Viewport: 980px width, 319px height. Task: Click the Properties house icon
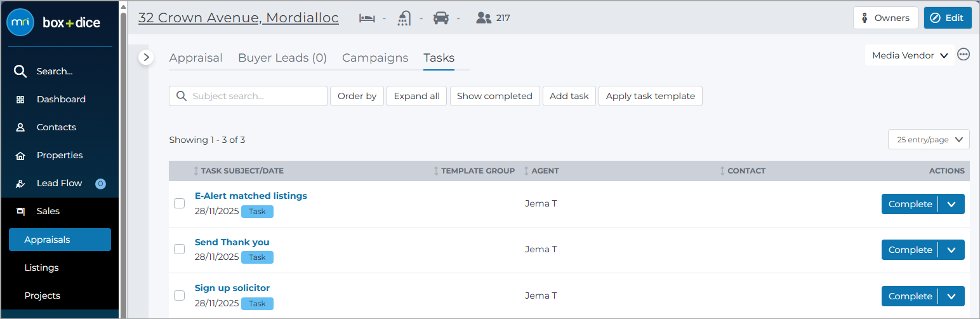point(20,155)
